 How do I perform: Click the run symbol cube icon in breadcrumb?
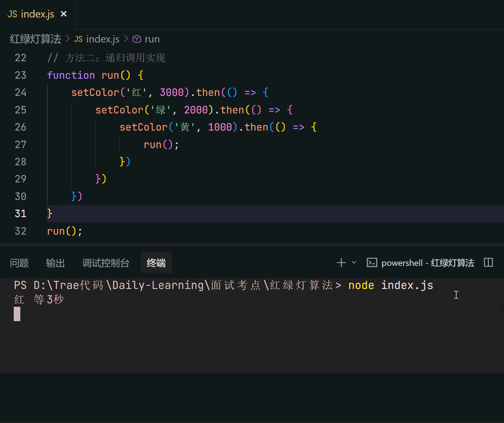tap(137, 39)
